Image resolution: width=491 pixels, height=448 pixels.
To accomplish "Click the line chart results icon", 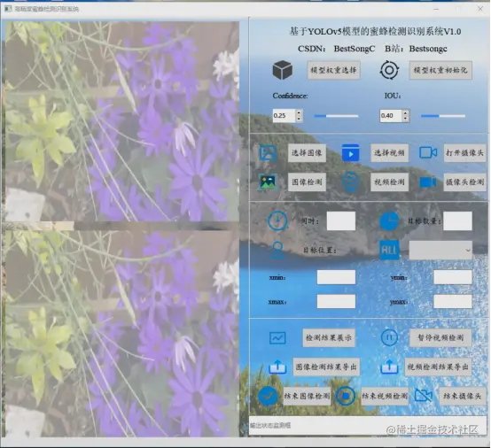I will pyautogui.click(x=277, y=338).
